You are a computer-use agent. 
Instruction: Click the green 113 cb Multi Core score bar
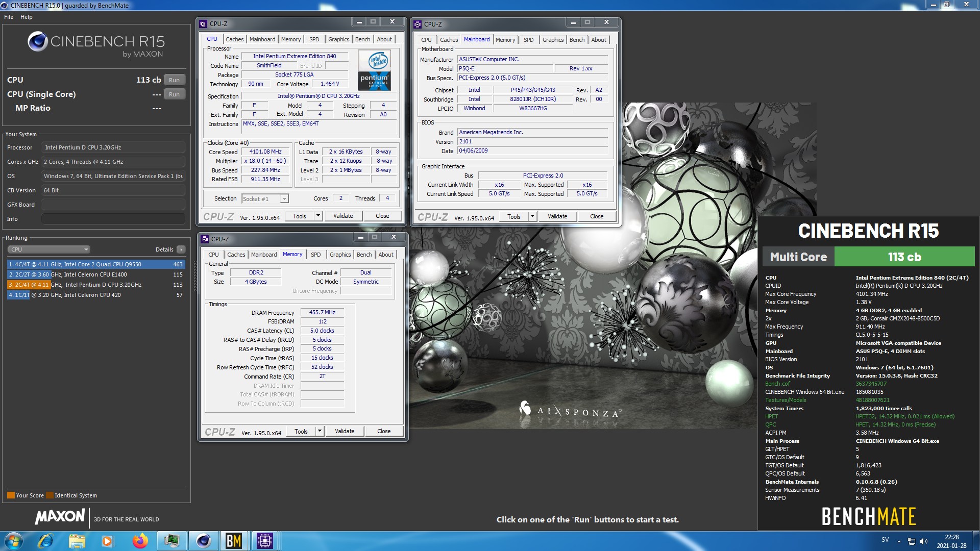pos(904,257)
